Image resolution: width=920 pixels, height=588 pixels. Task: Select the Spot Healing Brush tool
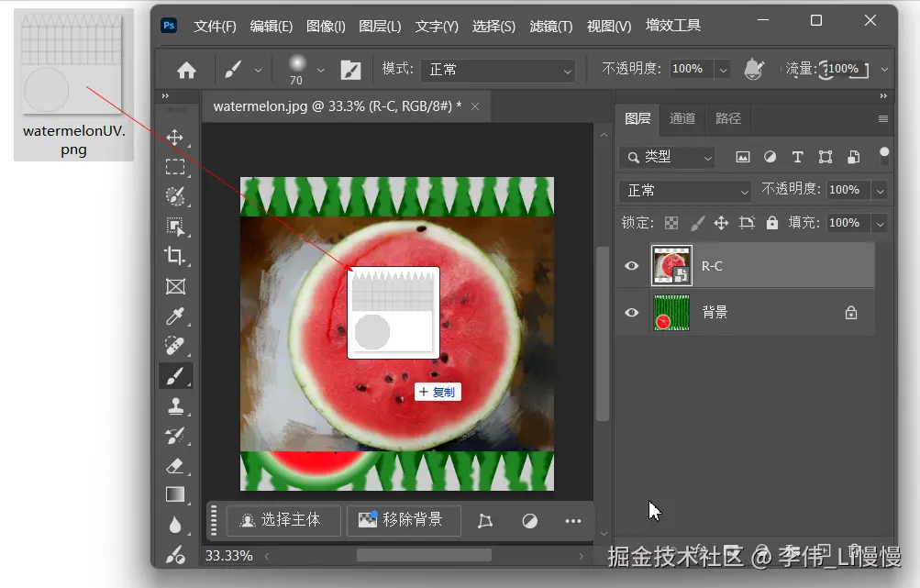[175, 346]
